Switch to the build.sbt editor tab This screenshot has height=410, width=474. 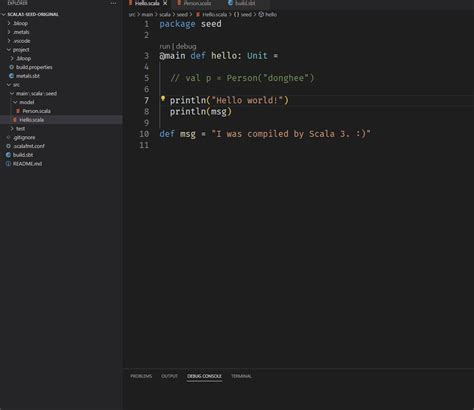click(245, 3)
